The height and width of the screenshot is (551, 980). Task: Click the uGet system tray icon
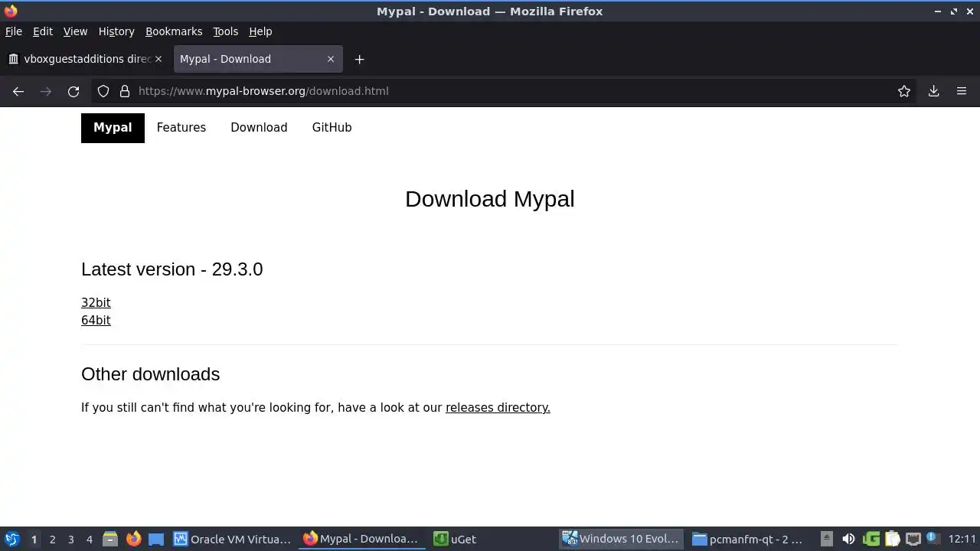point(871,539)
